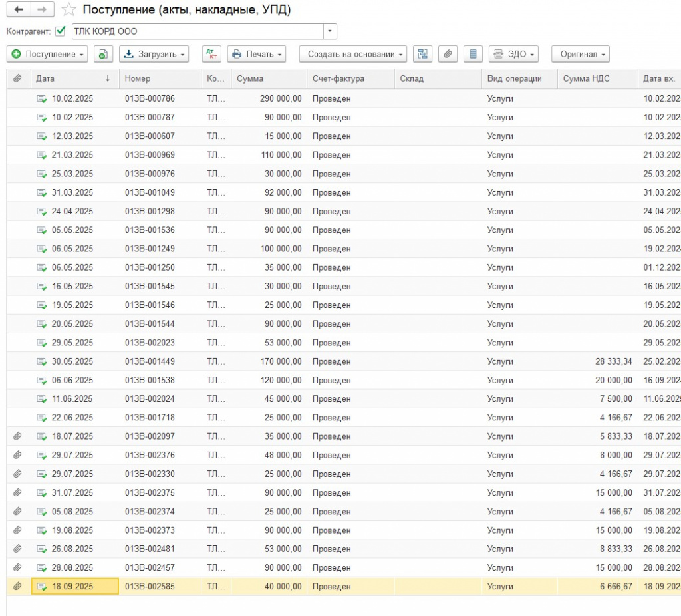Open the Загрузить dropdown
The image size is (681, 616).
pos(154,54)
